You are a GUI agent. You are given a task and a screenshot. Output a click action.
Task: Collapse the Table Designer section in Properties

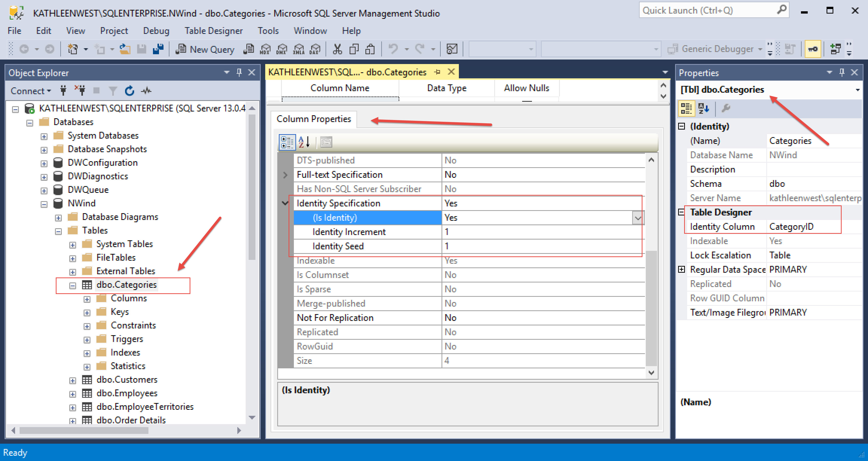tap(681, 212)
